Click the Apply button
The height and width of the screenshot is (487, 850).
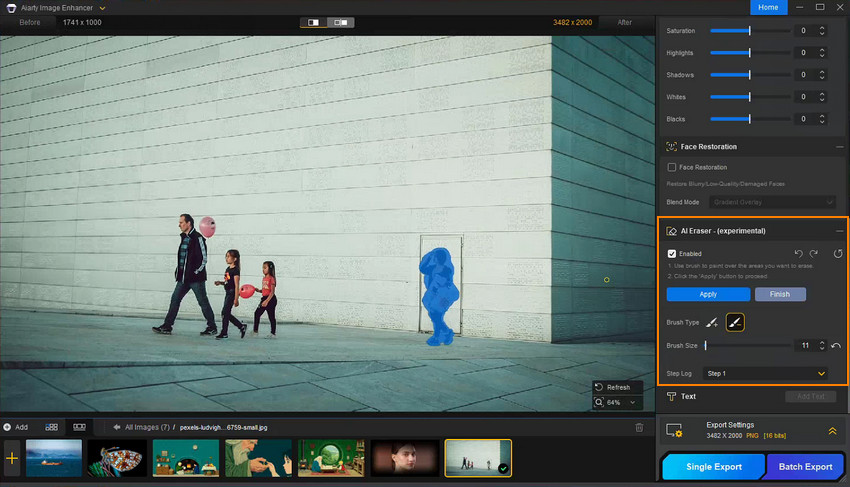(708, 294)
